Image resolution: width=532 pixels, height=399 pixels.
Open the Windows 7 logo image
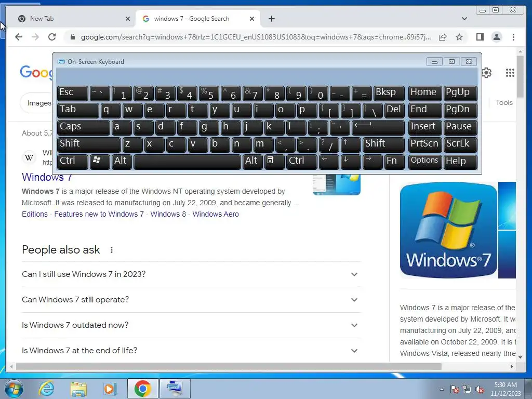(448, 230)
